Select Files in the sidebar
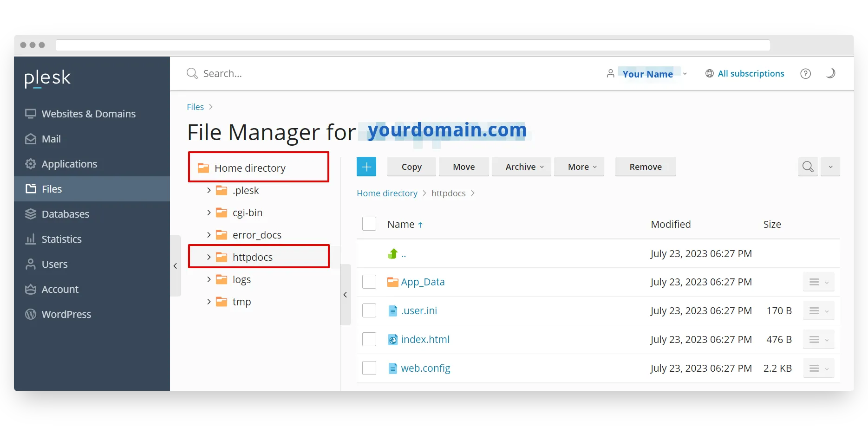The image size is (868, 426). [92, 189]
